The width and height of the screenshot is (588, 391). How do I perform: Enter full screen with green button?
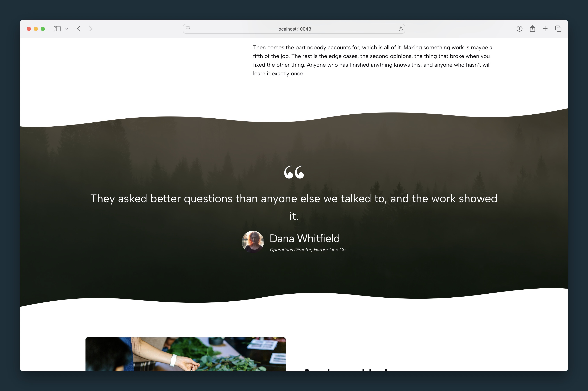click(x=43, y=29)
